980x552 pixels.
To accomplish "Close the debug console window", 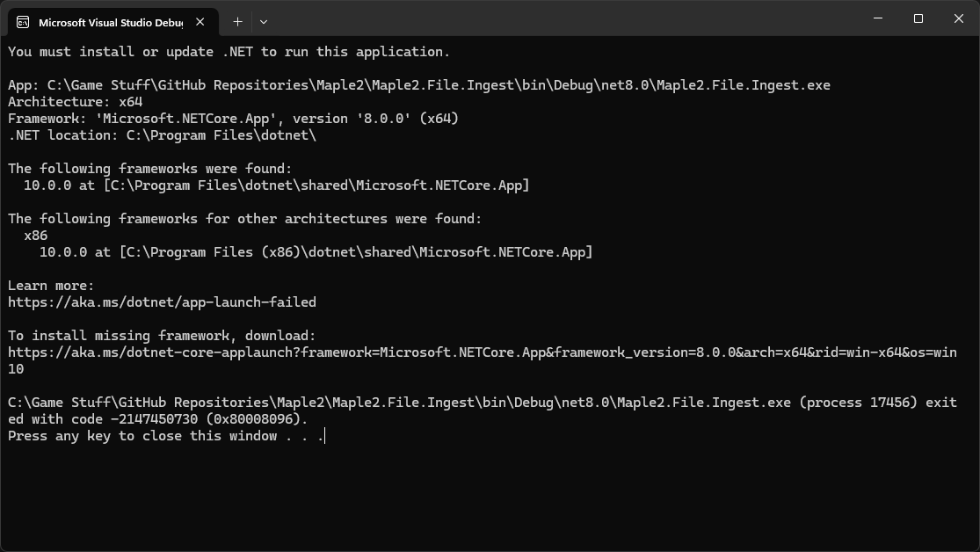I will [x=958, y=18].
